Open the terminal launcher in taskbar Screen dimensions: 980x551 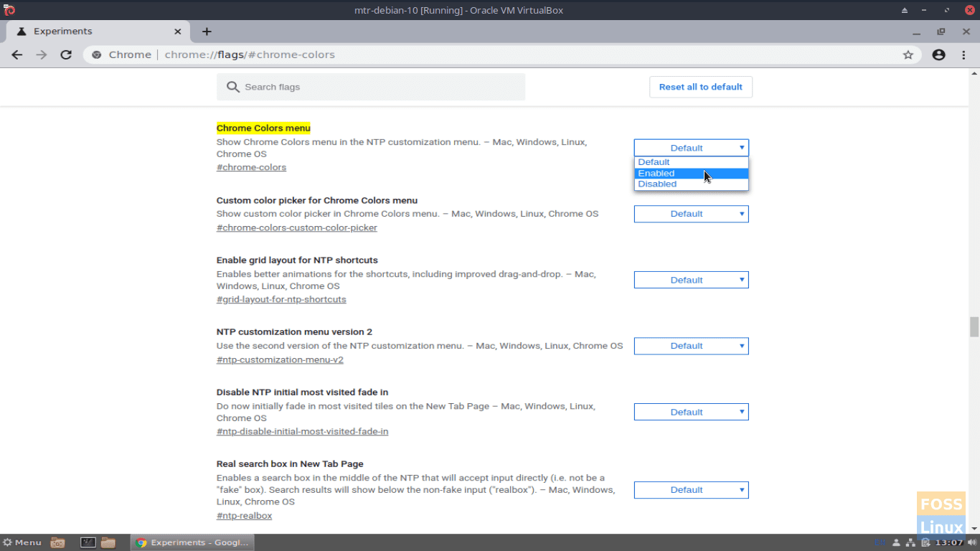coord(88,542)
